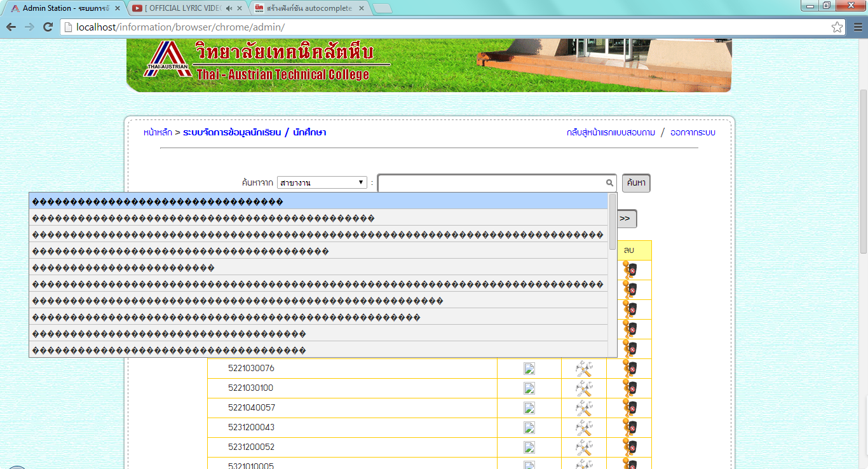Click the ลบ column header
Screen dimensions: 868x469
tap(629, 250)
